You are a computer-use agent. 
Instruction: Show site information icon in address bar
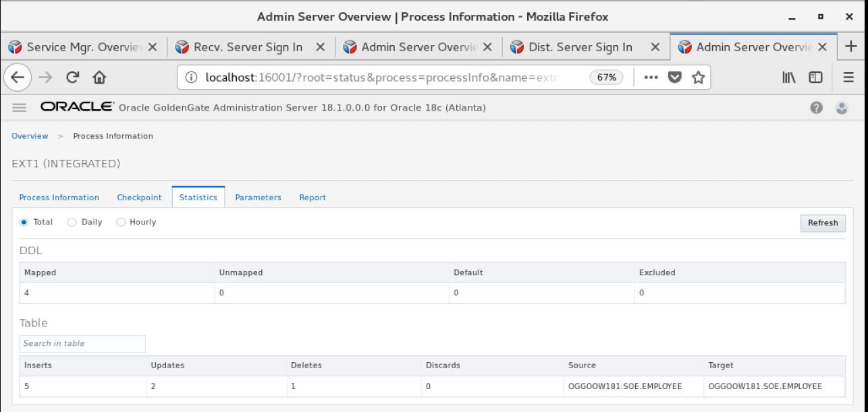tap(190, 77)
